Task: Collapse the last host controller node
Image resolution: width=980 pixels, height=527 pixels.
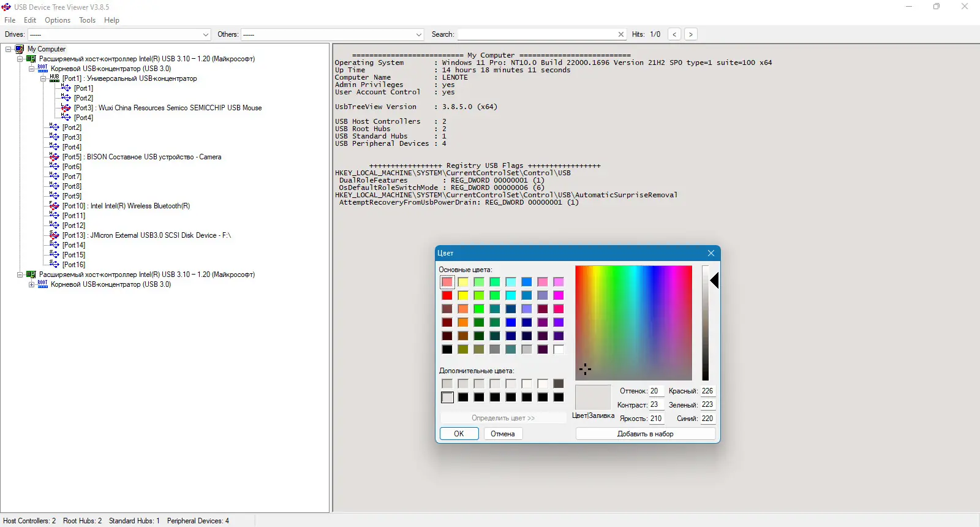Action: 20,275
